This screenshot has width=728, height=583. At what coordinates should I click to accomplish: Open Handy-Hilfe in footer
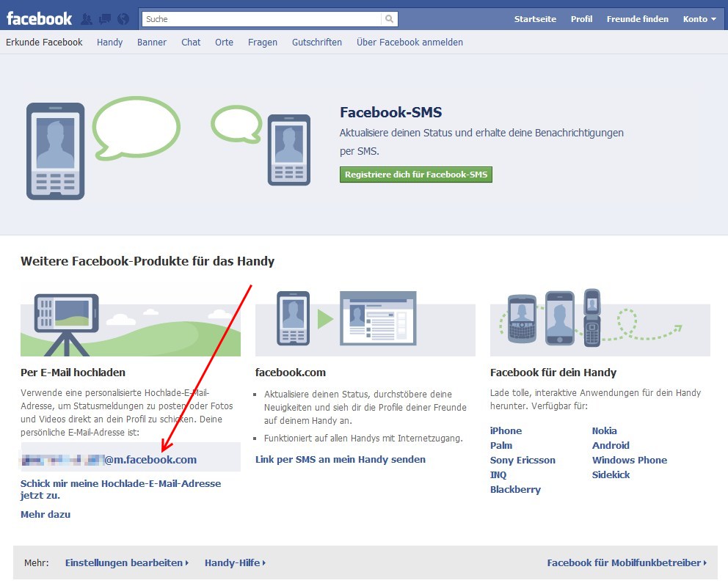click(x=235, y=563)
